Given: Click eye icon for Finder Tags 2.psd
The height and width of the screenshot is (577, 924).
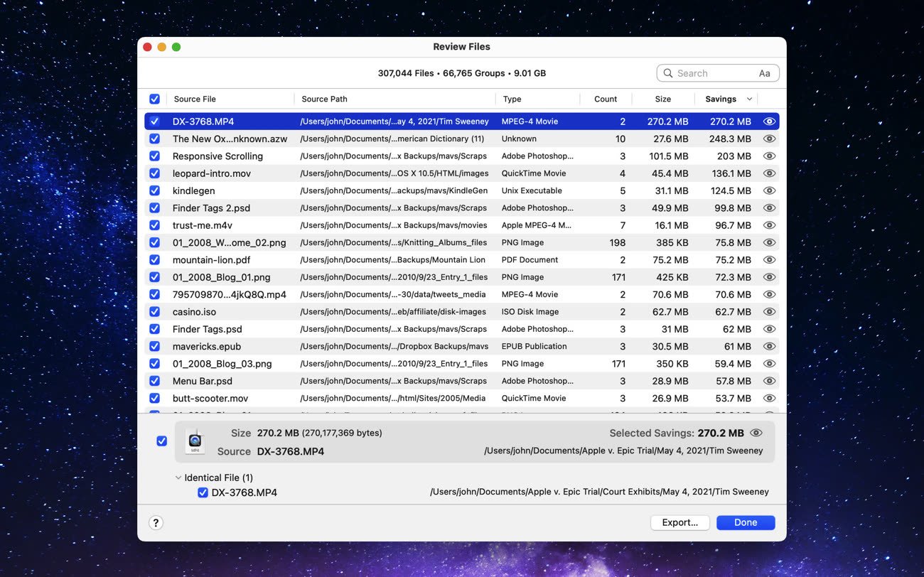Looking at the screenshot, I should 768,208.
